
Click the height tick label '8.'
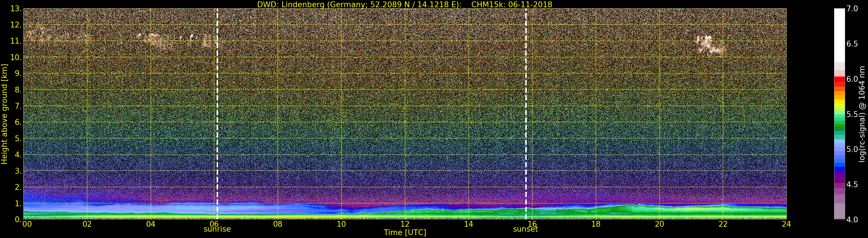pyautogui.click(x=18, y=90)
